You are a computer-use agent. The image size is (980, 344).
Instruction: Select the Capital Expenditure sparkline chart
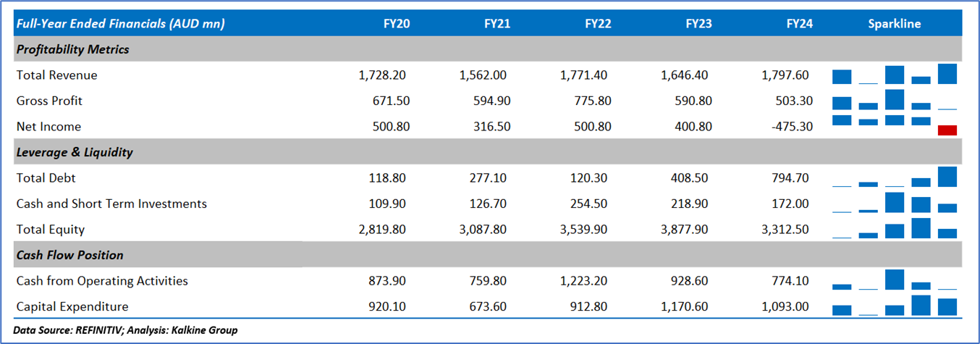point(895,306)
